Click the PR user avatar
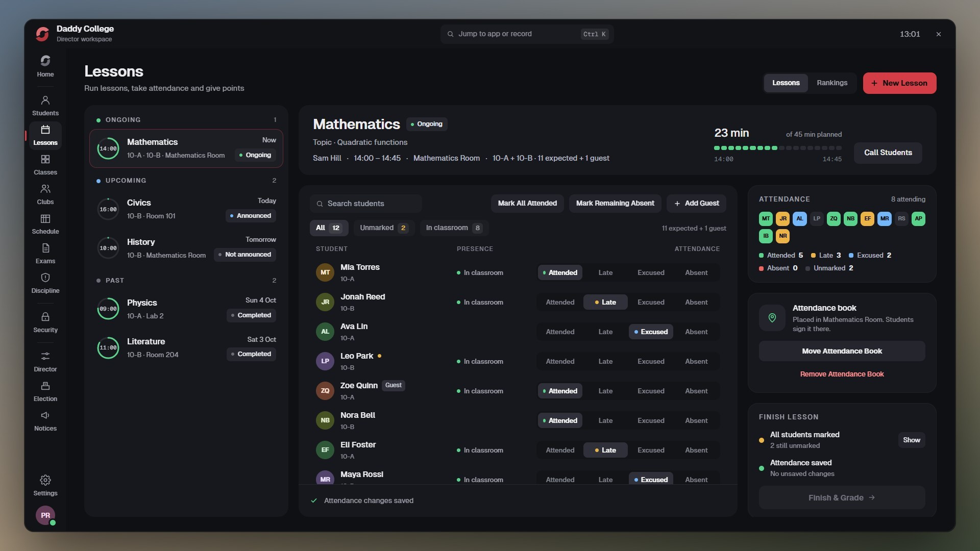980x551 pixels. (x=45, y=515)
